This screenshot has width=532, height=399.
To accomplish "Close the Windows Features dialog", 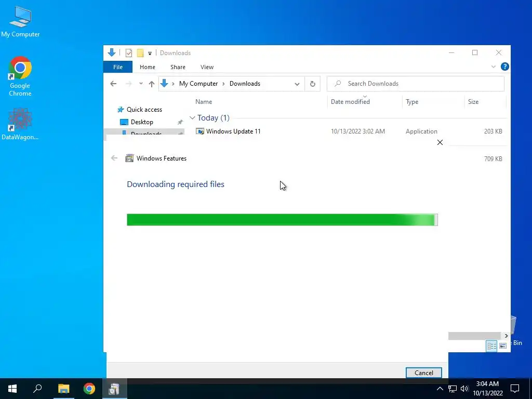I will 440,142.
